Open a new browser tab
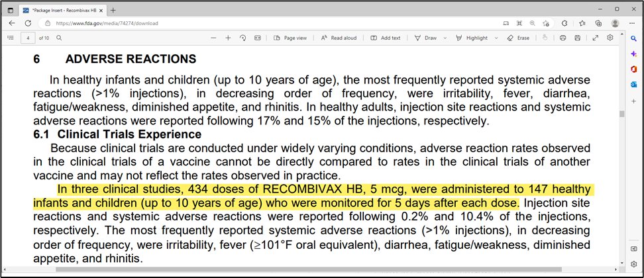The width and height of the screenshot is (644, 278). click(x=113, y=11)
